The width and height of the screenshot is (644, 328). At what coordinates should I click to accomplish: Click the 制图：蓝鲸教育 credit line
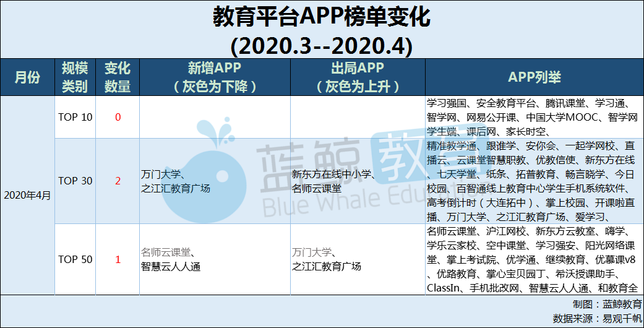click(x=608, y=304)
